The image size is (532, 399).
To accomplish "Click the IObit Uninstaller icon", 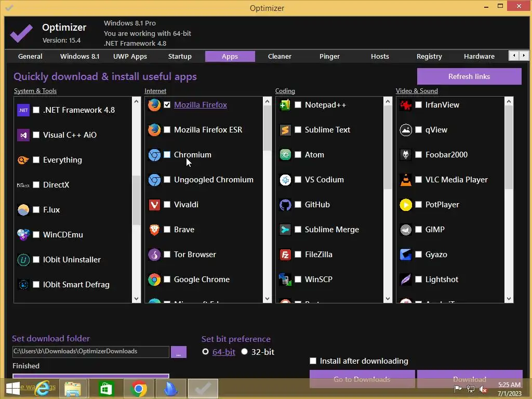I will point(23,260).
